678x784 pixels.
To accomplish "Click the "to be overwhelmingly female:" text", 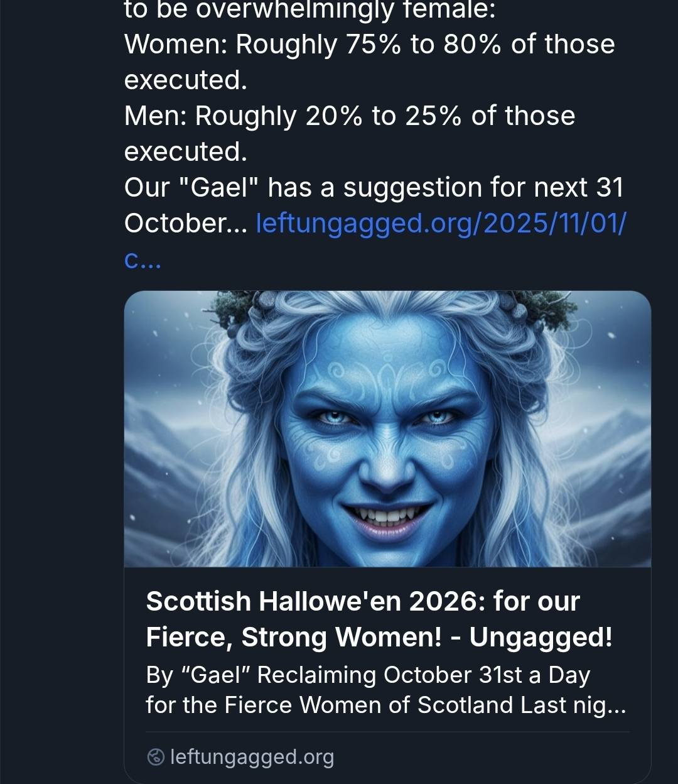I will (x=310, y=11).
